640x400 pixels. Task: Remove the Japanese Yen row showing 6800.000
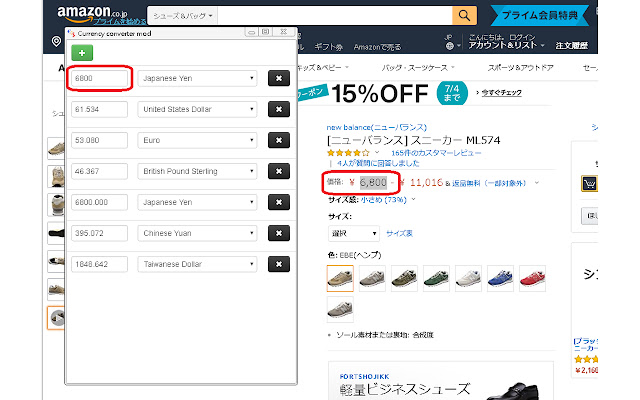point(279,202)
